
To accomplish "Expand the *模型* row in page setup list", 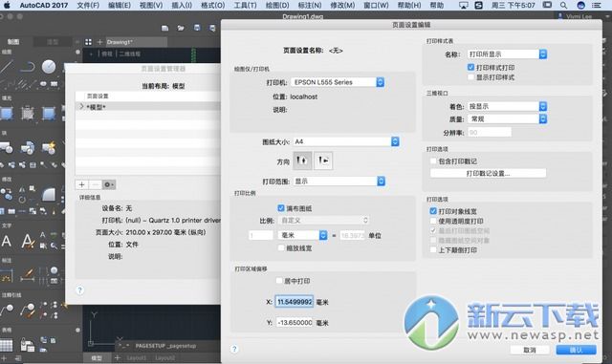I will [x=81, y=106].
